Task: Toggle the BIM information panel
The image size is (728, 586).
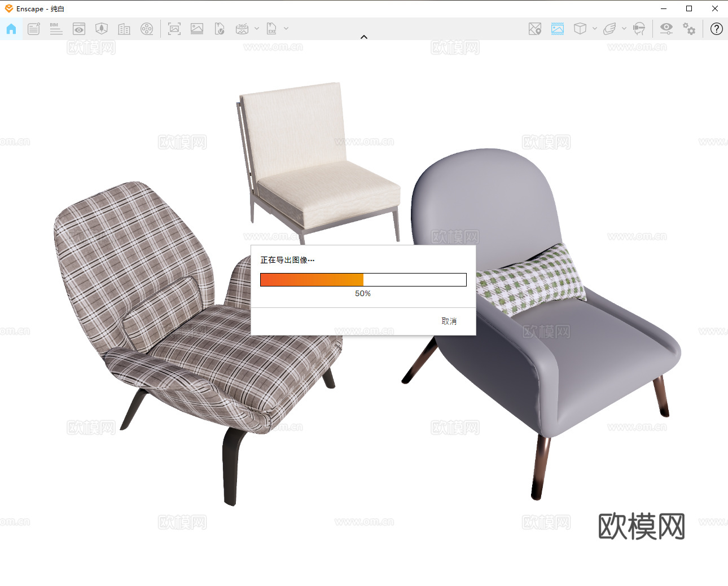Action: 56,29
